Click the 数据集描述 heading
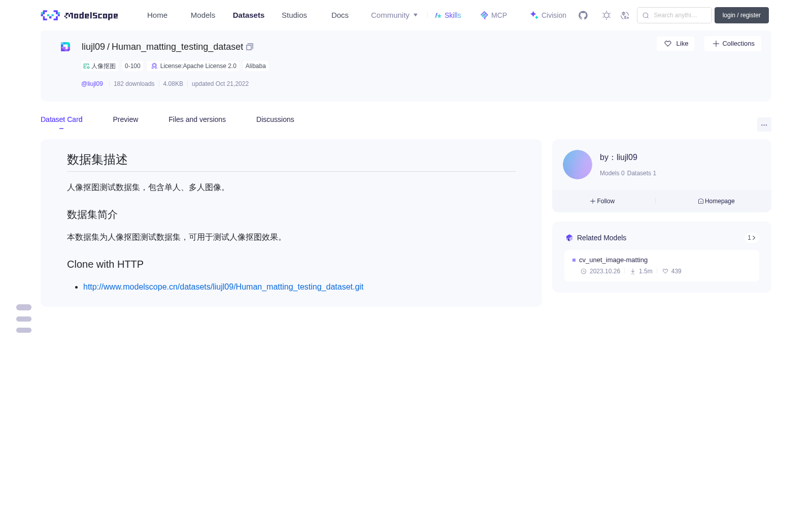812x508 pixels. tap(97, 160)
